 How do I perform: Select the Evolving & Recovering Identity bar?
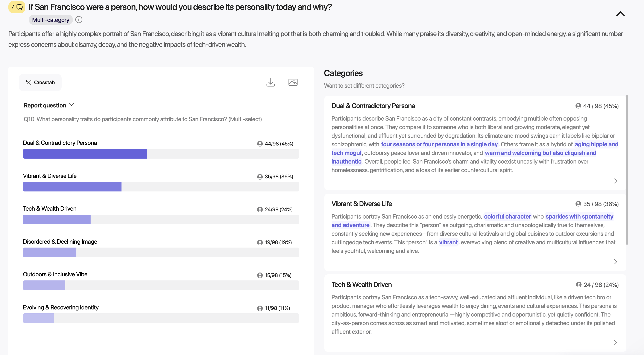(x=38, y=318)
